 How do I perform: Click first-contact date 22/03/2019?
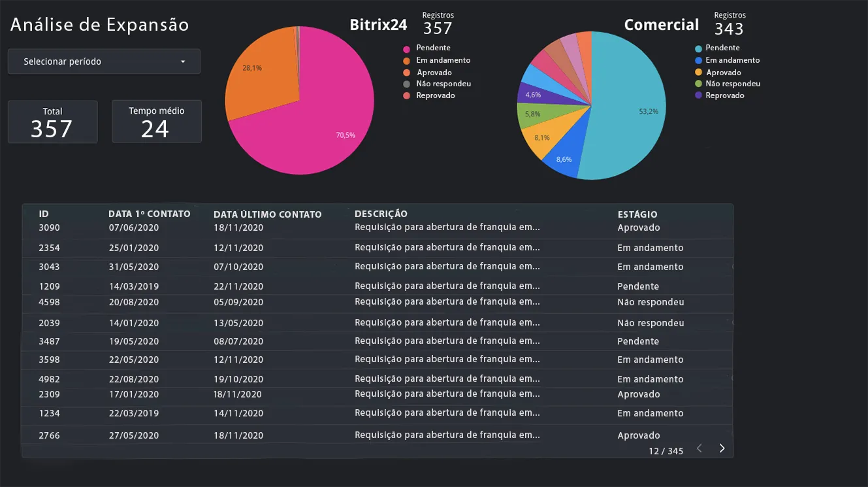134,413
